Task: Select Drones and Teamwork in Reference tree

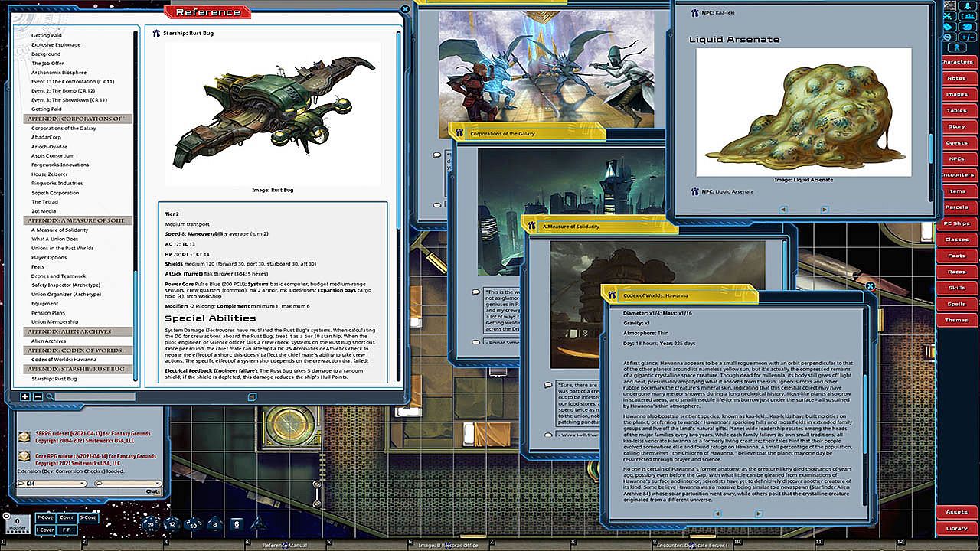Action: pyautogui.click(x=59, y=276)
